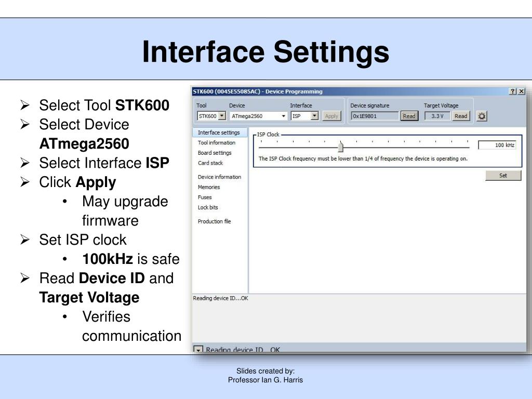
Task: Expand the status log arrow at bottom
Action: pyautogui.click(x=198, y=349)
